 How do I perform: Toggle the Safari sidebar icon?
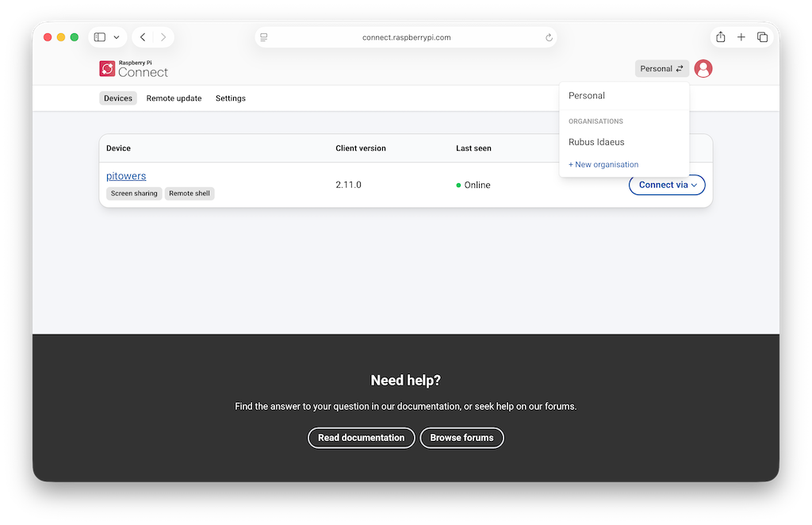[100, 37]
